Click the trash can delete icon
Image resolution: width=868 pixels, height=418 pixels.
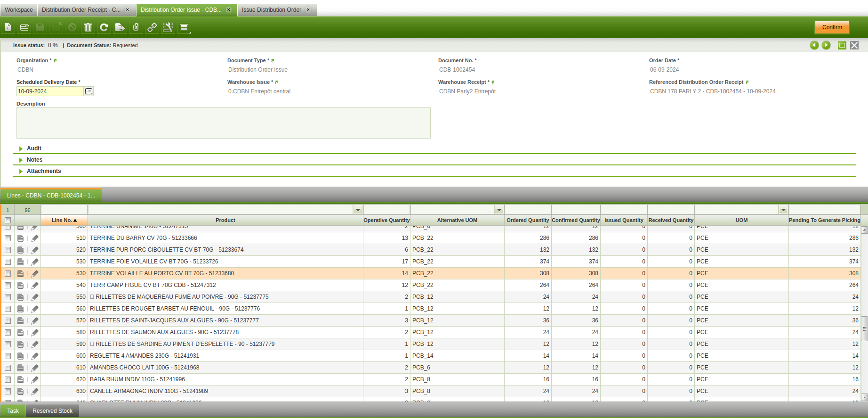[x=88, y=28]
